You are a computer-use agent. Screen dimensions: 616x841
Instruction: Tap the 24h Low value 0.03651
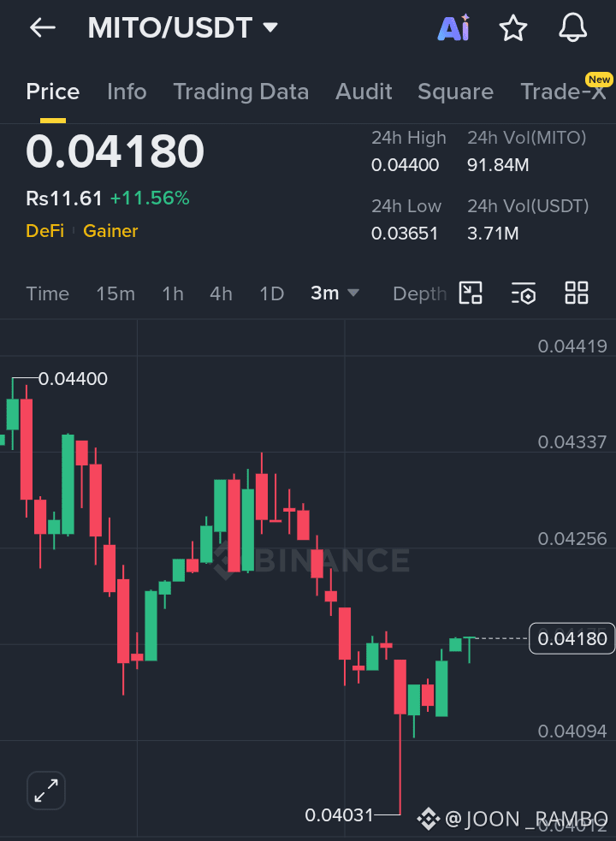pos(405,234)
